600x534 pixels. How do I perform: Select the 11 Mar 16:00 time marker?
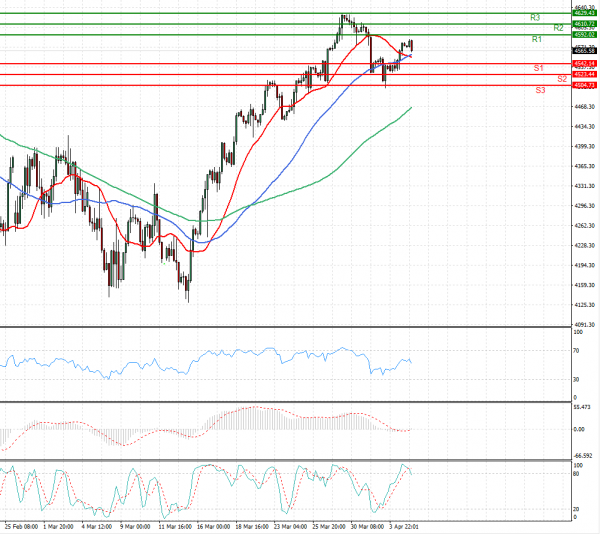(177, 524)
